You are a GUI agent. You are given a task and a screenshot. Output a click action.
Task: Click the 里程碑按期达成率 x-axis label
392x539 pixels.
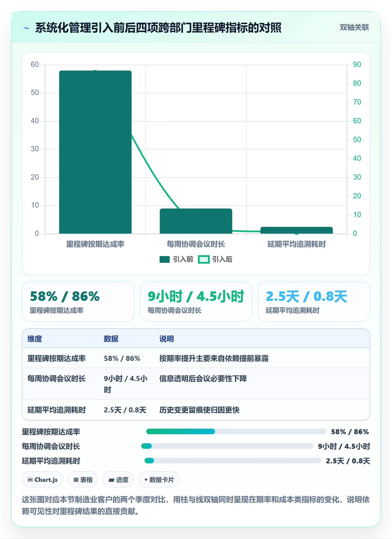(95, 244)
